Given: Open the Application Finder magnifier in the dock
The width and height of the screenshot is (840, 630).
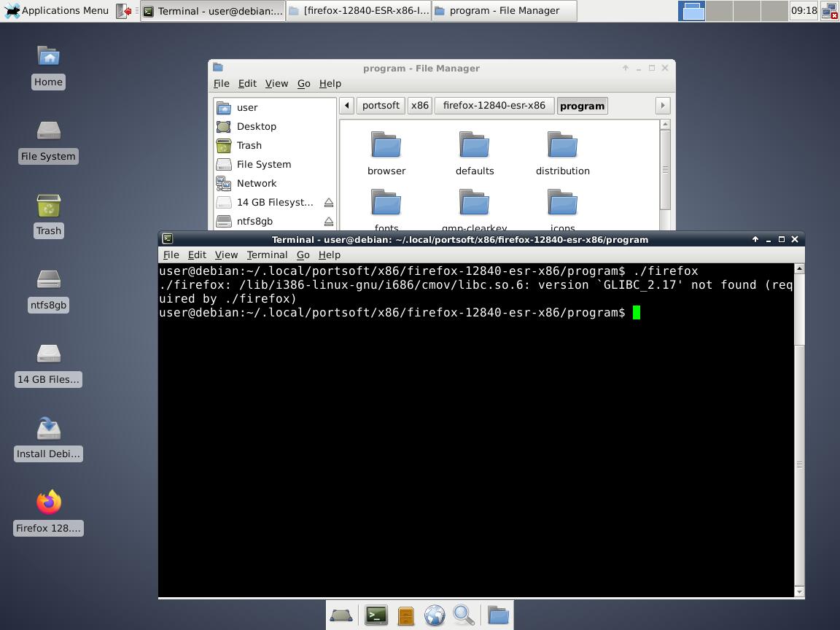Looking at the screenshot, I should [464, 615].
